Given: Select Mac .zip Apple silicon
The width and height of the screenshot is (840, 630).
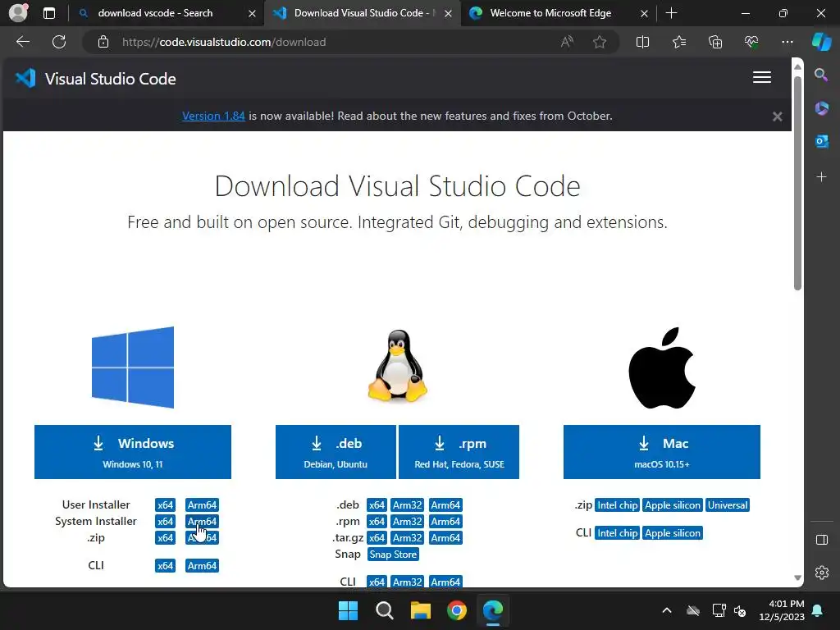Looking at the screenshot, I should [x=673, y=504].
